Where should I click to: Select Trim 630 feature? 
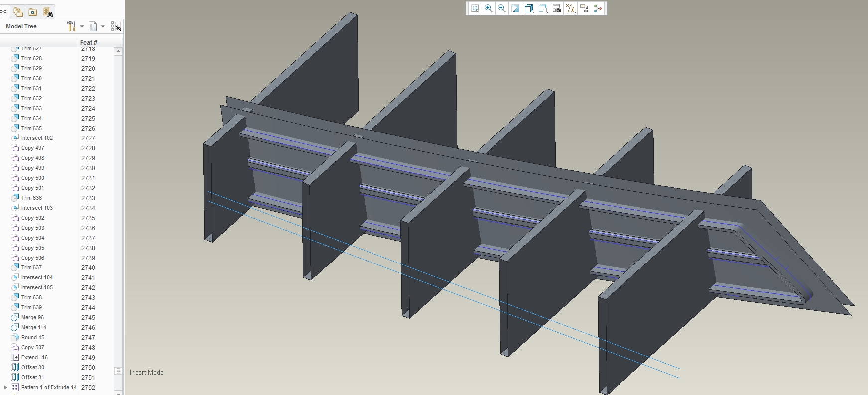[x=31, y=78]
